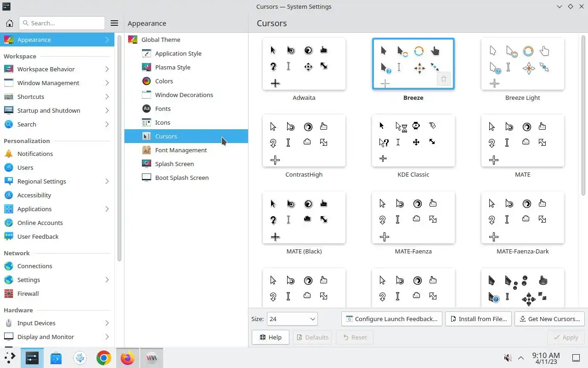
Task: Click the Online Accounts icon
Action: [9, 223]
